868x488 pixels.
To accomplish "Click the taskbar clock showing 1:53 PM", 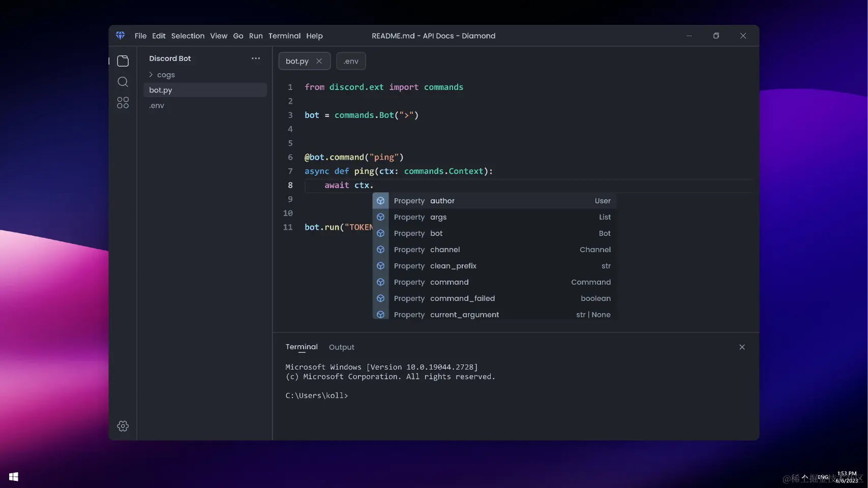I will pos(847,477).
